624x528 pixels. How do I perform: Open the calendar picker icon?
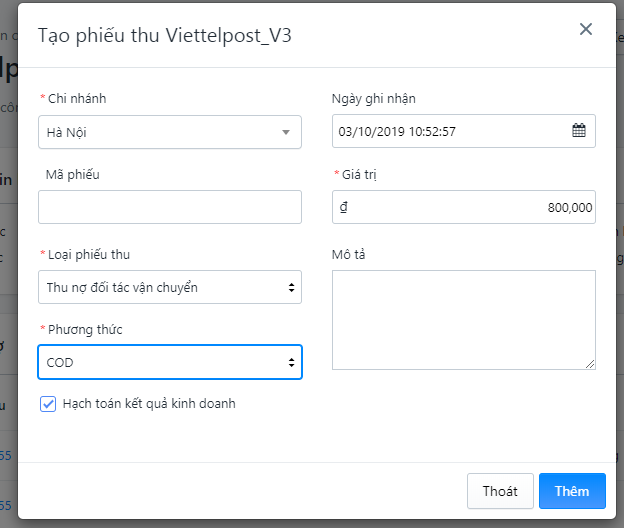click(578, 131)
